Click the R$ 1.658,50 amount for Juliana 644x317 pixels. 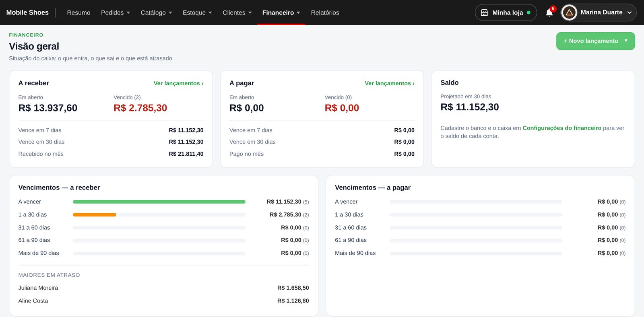[293, 288]
